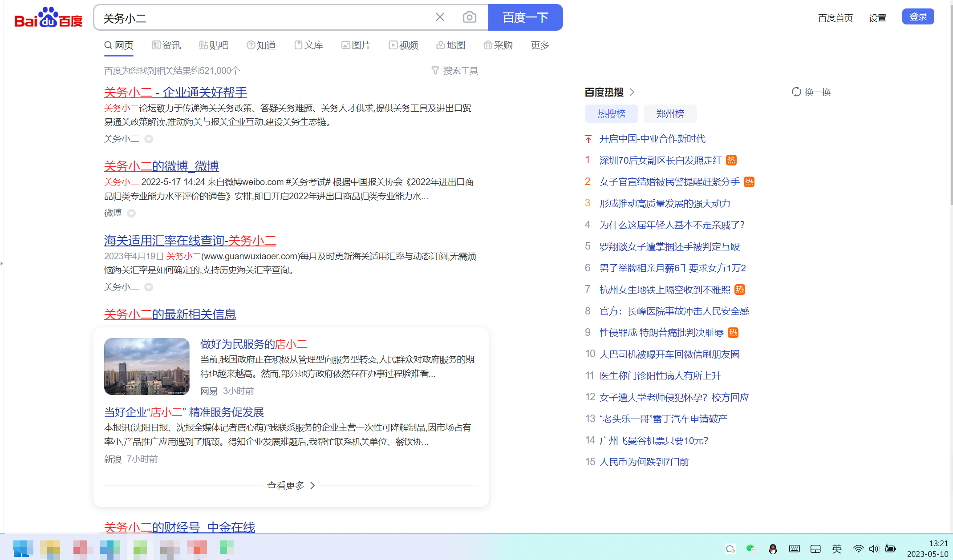
Task: Open 关务小二的最新相关信息 heading link
Action: pos(170,314)
